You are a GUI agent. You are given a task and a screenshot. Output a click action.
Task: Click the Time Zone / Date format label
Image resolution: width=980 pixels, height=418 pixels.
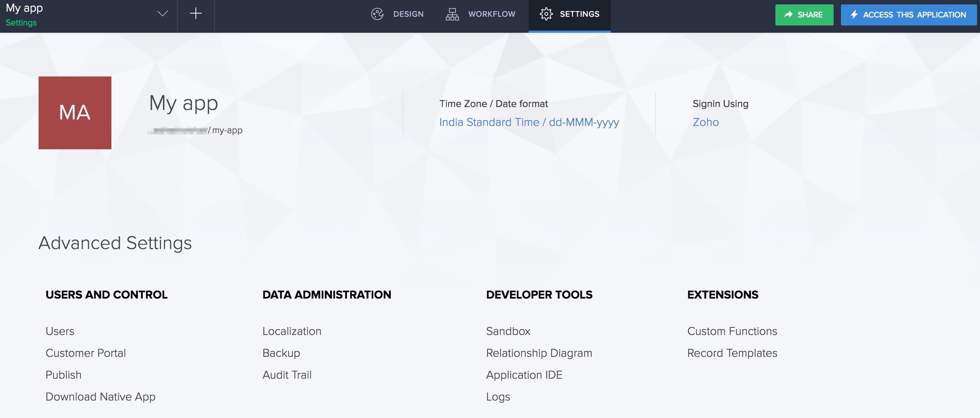pyautogui.click(x=493, y=104)
